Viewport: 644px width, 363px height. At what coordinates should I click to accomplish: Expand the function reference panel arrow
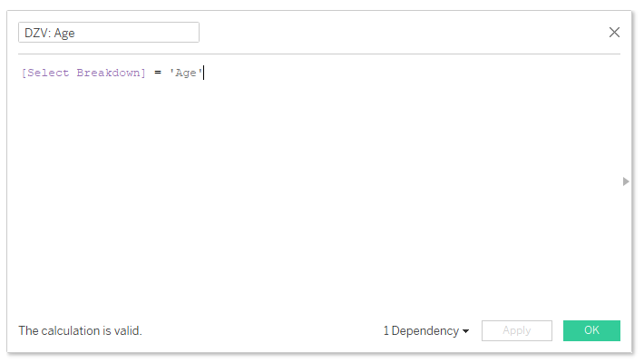[626, 181]
